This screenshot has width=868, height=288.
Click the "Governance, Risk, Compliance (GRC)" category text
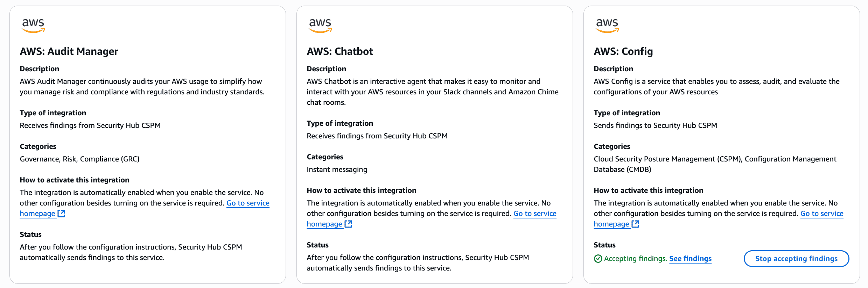coord(79,159)
